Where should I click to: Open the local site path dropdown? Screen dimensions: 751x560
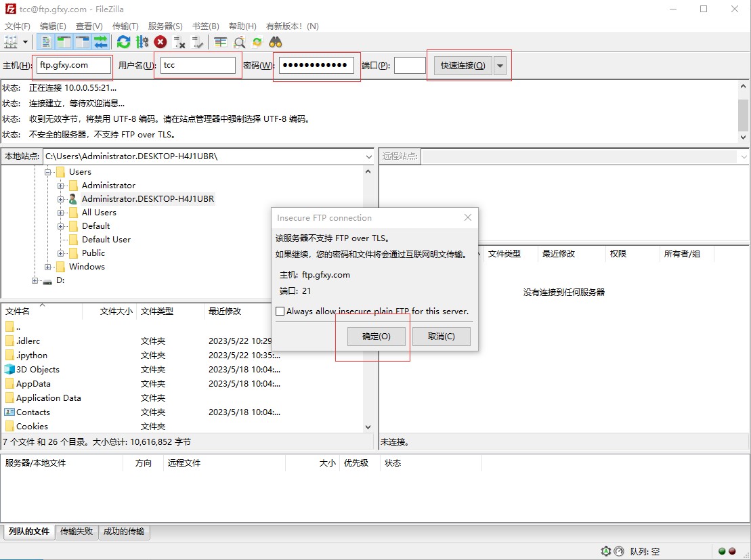coord(368,156)
